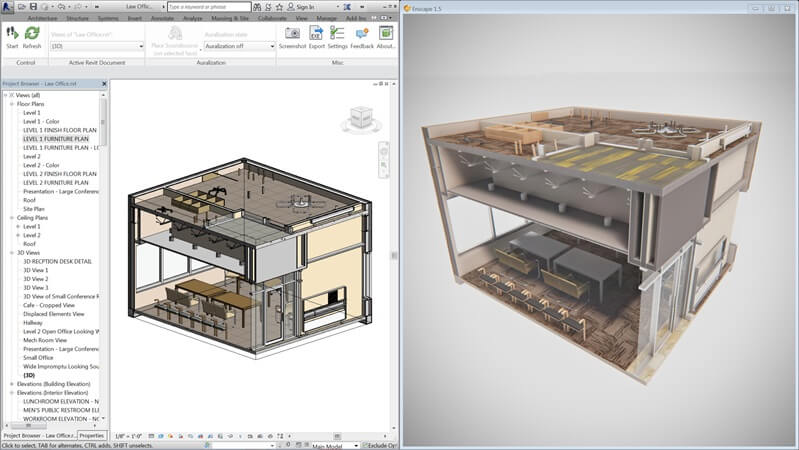The height and width of the screenshot is (450, 799).
Task: Select LEVEL 2 FURNITURE PLAN view
Action: tap(56, 183)
